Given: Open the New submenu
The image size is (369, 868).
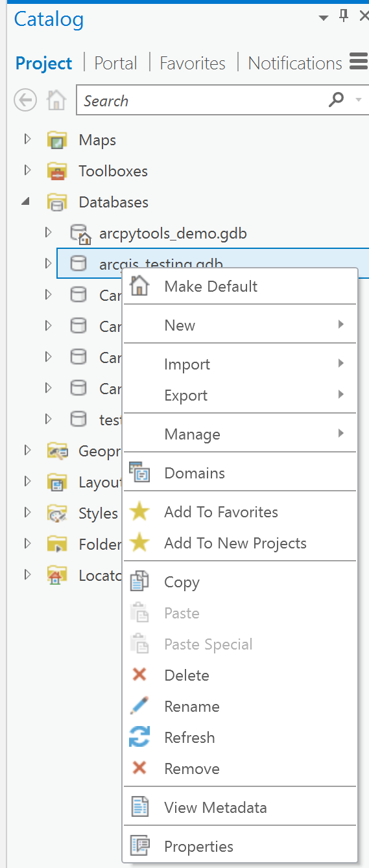Looking at the screenshot, I should click(x=240, y=325).
